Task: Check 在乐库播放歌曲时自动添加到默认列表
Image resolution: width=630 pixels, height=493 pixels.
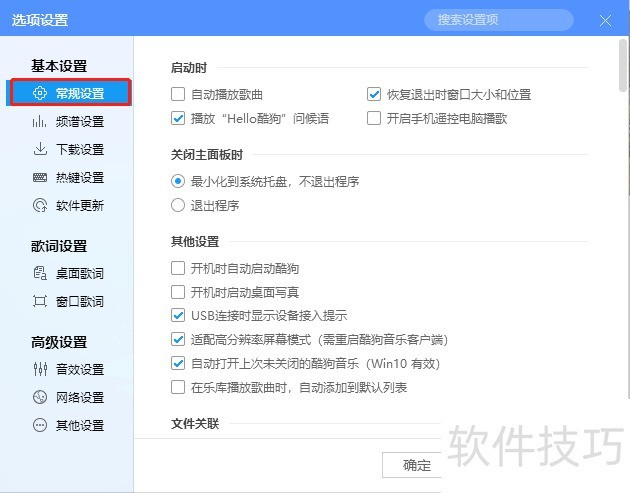Action: (x=178, y=387)
